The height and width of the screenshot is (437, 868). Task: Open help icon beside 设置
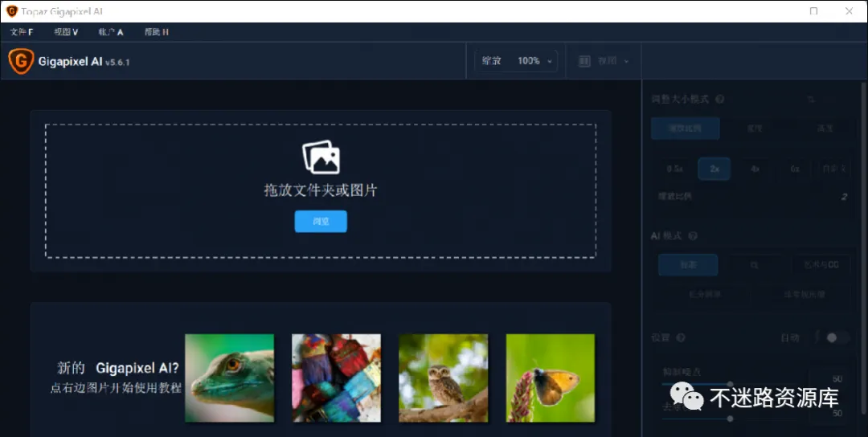[681, 337]
